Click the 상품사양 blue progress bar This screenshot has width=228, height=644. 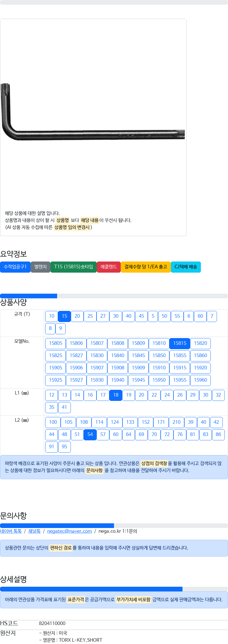tap(29, 296)
